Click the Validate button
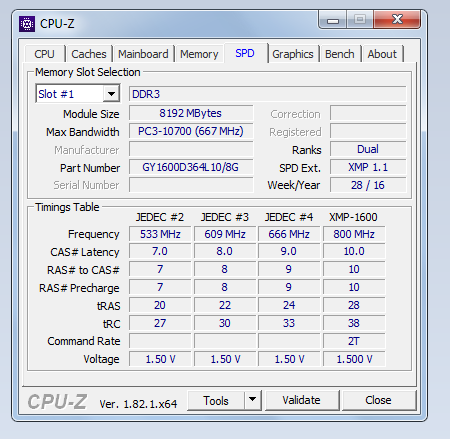 (x=302, y=400)
